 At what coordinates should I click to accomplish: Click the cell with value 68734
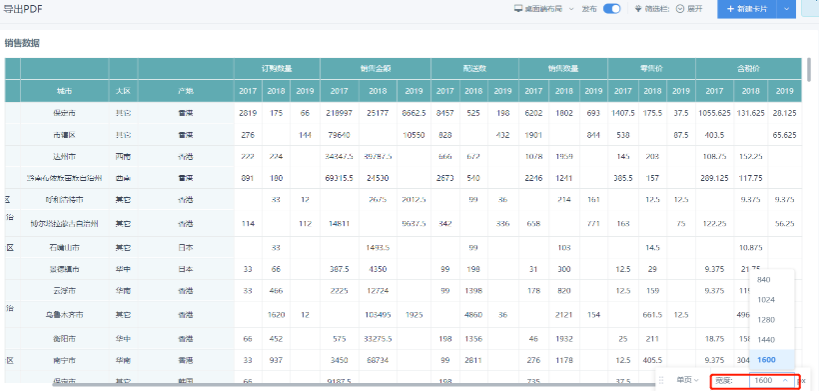coord(378,360)
